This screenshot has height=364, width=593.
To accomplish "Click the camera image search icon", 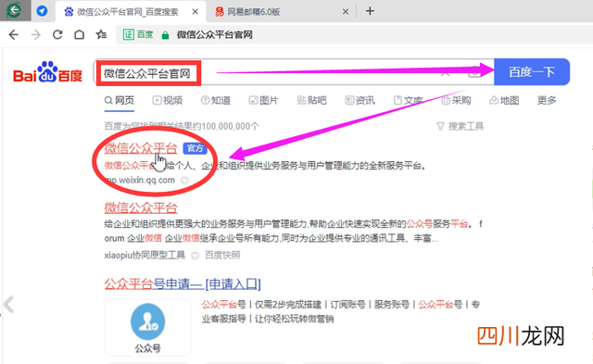I will tap(474, 72).
